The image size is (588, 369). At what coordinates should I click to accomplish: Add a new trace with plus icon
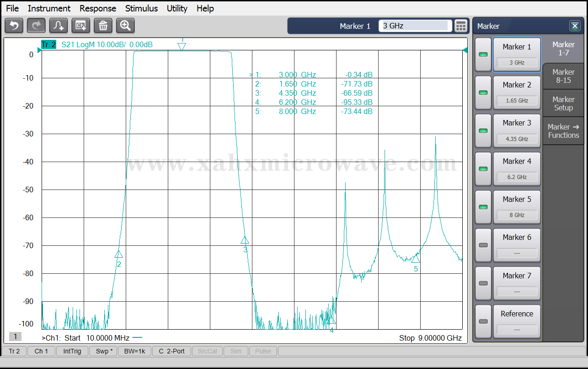59,26
